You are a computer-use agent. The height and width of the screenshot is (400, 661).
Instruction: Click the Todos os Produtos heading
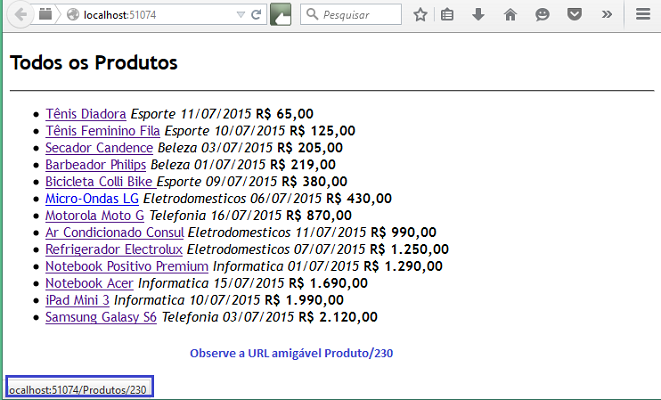[x=94, y=62]
